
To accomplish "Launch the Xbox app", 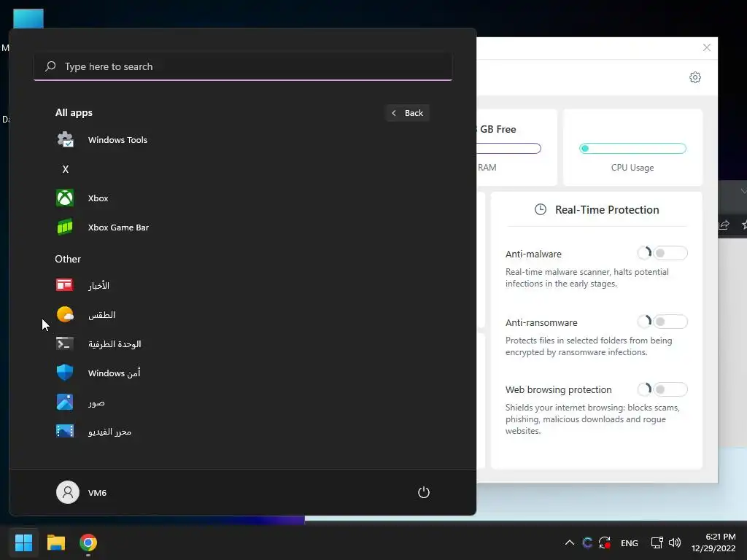I will [x=98, y=198].
